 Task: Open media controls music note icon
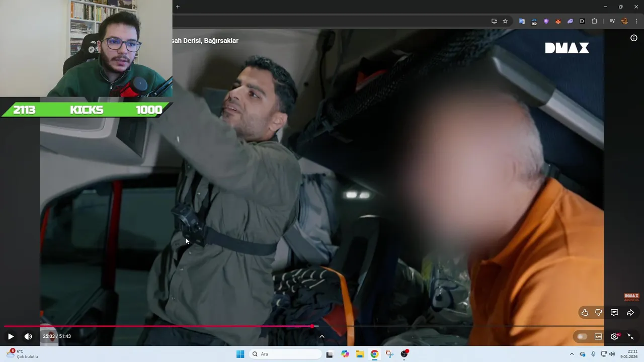click(x=612, y=21)
